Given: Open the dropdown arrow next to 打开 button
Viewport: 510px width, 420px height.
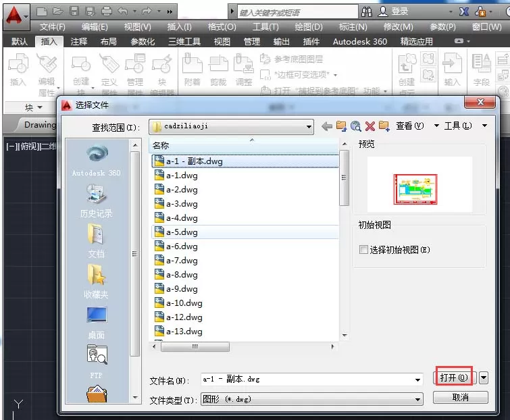Looking at the screenshot, I should (484, 378).
